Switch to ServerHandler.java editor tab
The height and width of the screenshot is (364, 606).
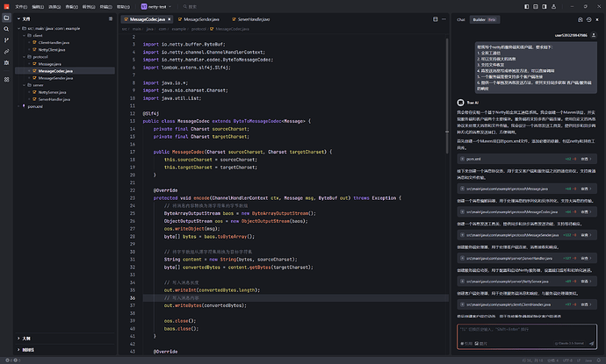click(251, 19)
